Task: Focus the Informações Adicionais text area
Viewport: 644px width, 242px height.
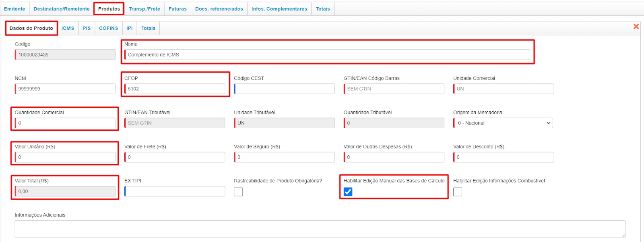Action: pos(320,229)
